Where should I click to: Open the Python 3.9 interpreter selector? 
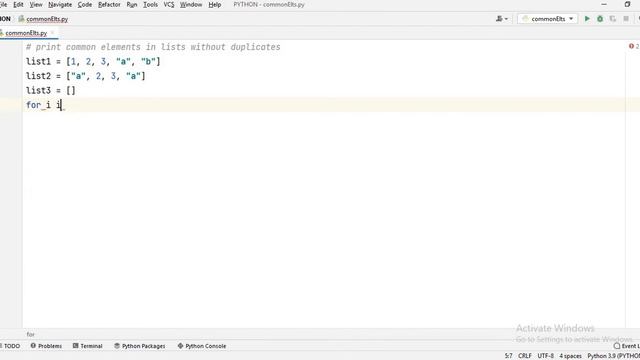click(x=613, y=356)
